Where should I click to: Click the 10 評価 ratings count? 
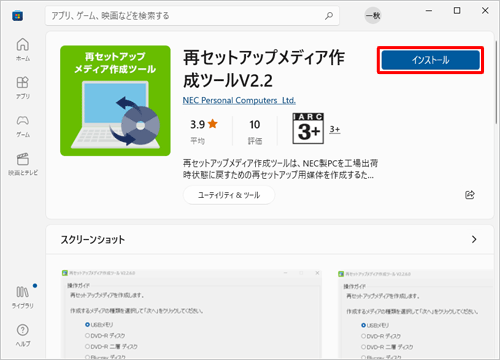[255, 131]
